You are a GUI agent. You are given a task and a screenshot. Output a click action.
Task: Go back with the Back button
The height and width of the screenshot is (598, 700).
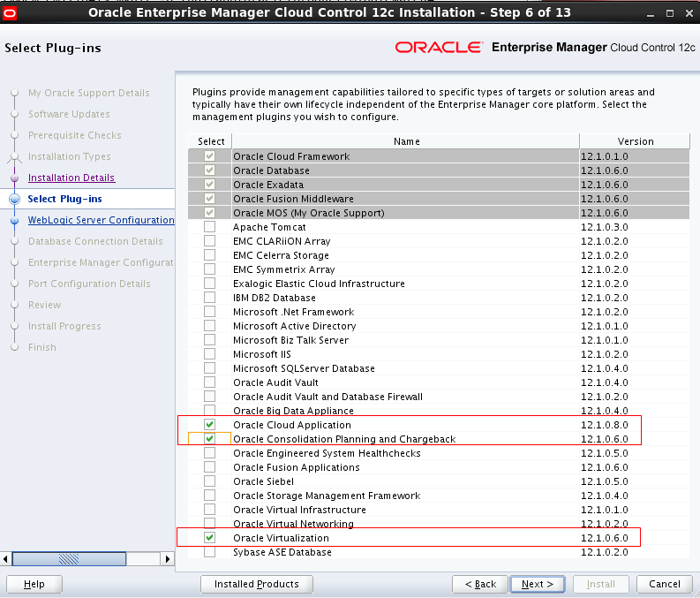(480, 584)
